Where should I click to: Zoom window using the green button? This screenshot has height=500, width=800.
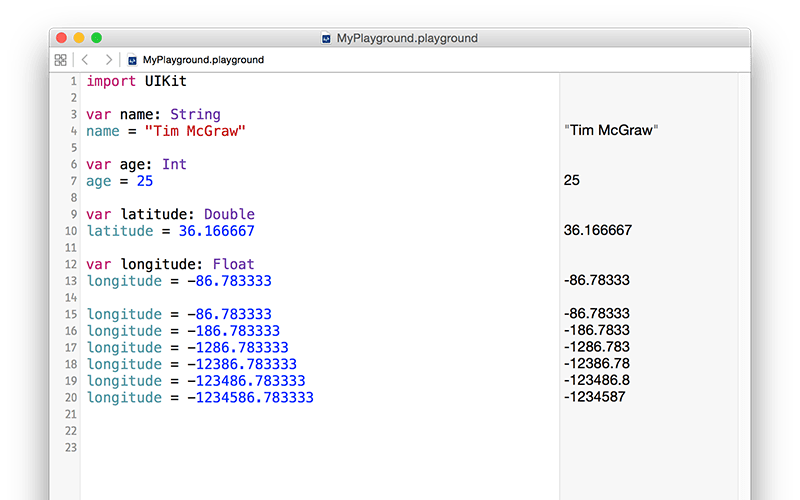(x=96, y=38)
